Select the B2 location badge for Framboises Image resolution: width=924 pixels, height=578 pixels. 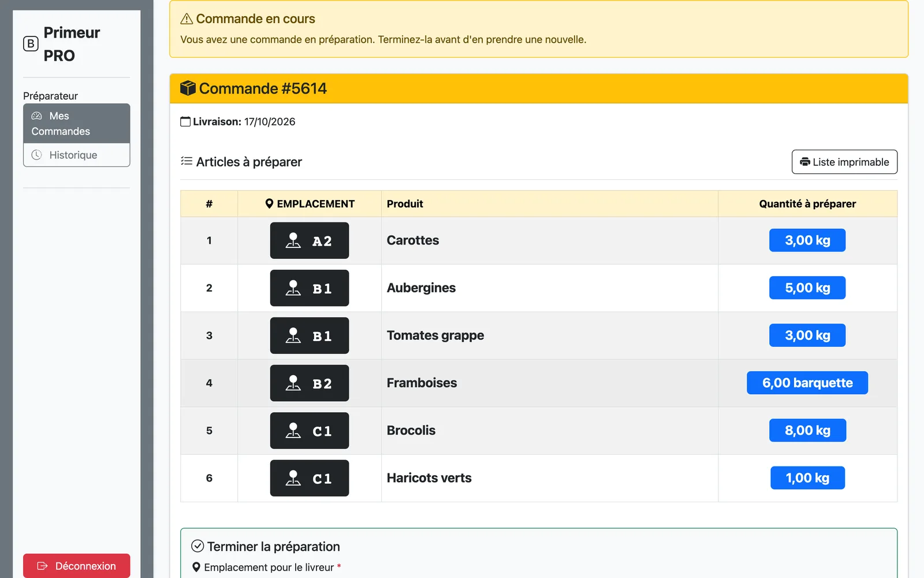310,383
